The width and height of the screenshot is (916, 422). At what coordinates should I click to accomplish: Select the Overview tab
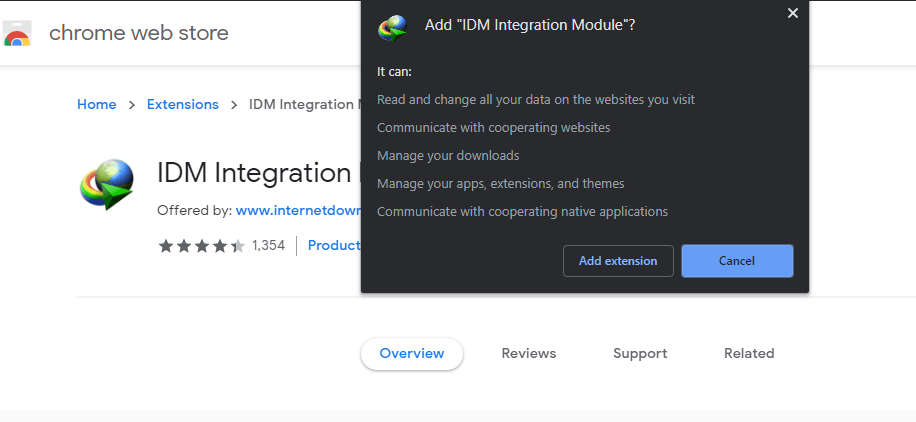pos(412,353)
